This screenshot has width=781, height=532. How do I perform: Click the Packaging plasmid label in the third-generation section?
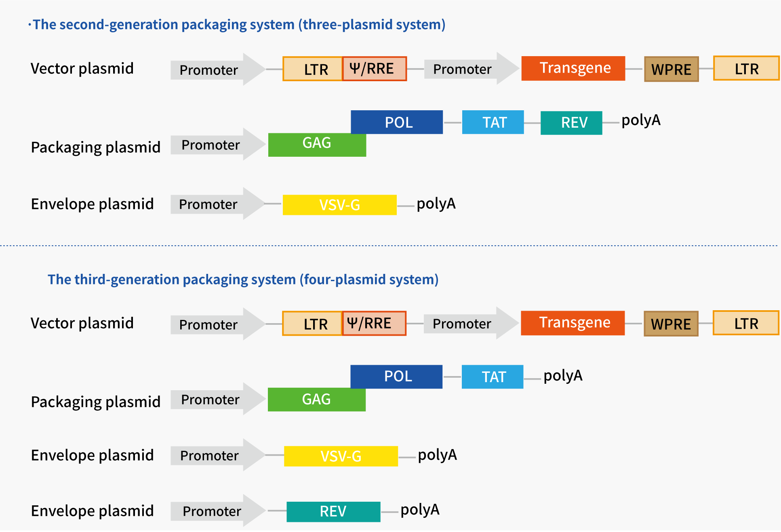point(96,402)
